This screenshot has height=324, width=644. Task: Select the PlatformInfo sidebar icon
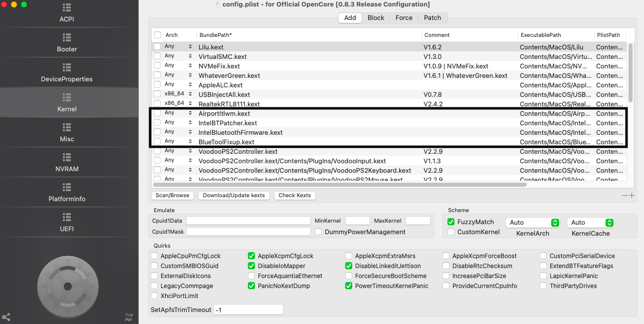(67, 188)
